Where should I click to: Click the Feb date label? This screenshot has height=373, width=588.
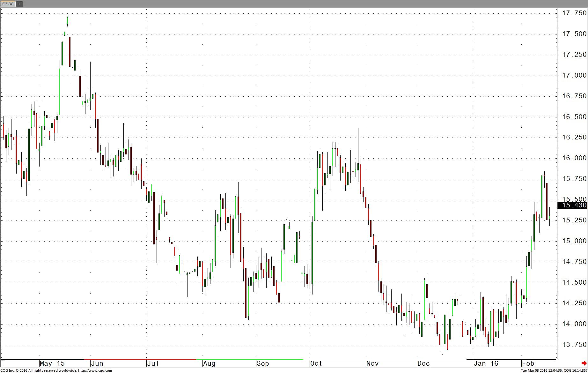point(528,363)
